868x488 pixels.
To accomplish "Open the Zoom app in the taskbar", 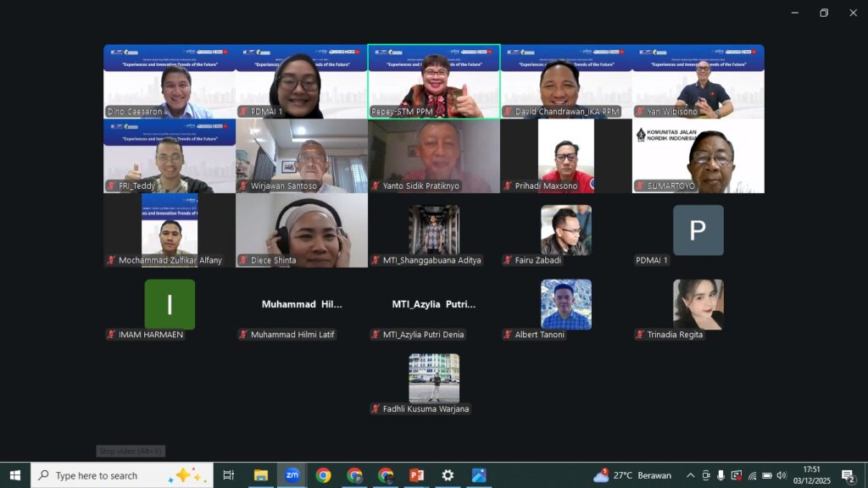I will [292, 475].
